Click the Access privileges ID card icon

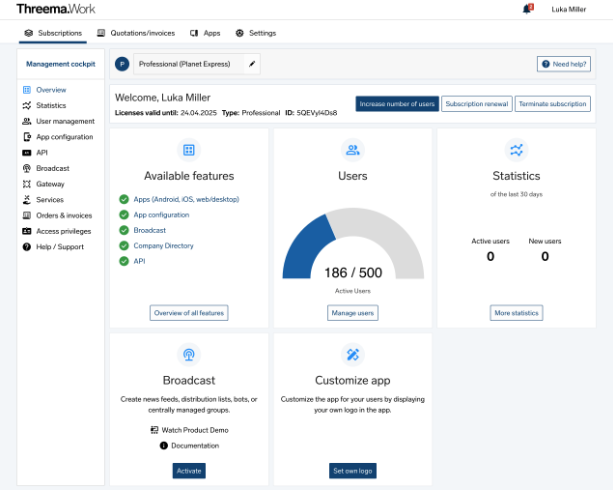coord(27,231)
